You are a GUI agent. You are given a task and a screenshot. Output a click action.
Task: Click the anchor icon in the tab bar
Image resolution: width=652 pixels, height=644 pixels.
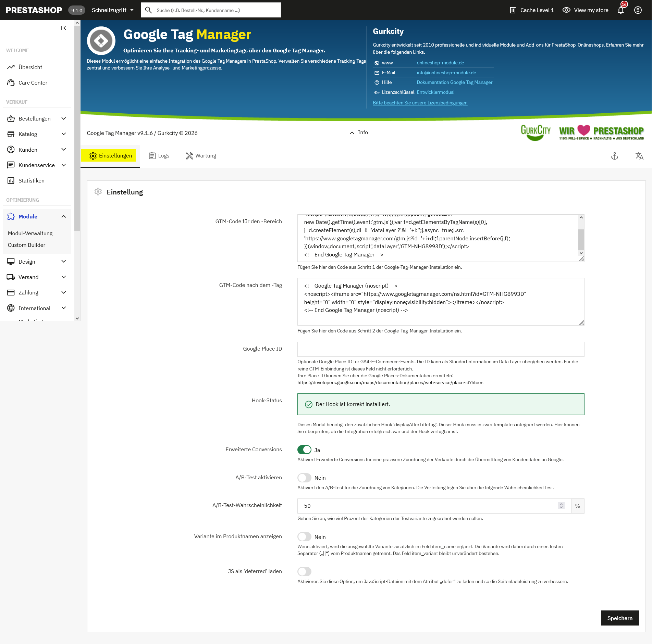[x=615, y=156]
